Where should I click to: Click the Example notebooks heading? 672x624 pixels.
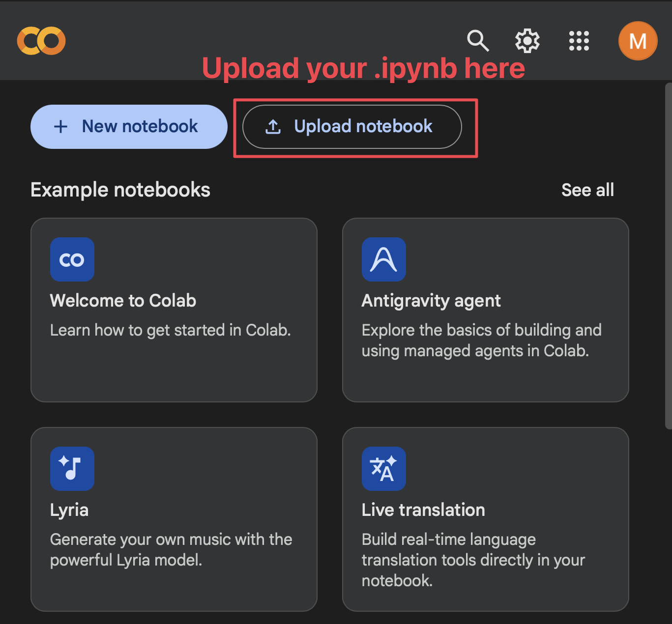120,190
